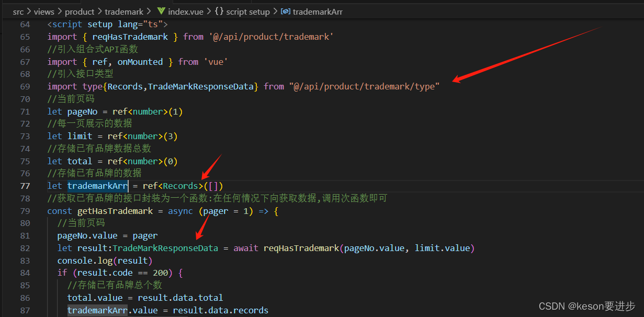Viewport: 644px width, 317px height.
Task: Open the src breadcrumb dropdown
Action: [18, 11]
